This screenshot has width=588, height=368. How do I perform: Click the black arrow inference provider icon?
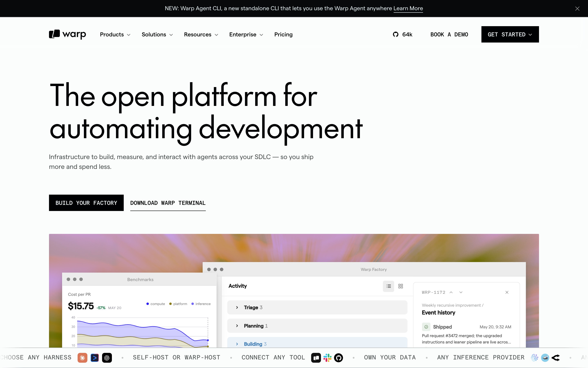556,358
